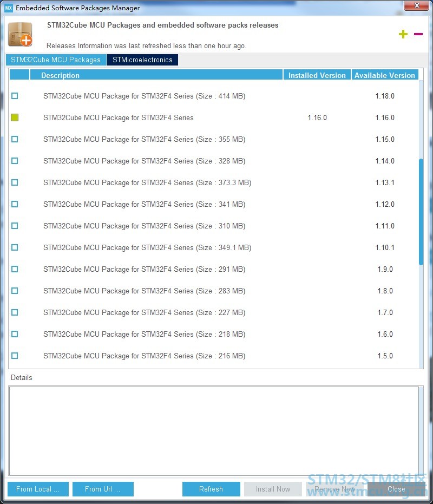Click available version 1.13.1

(385, 182)
